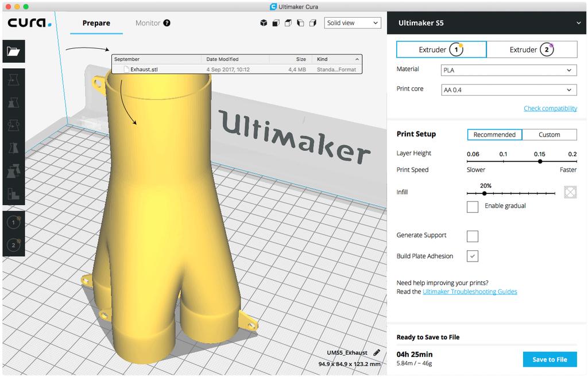Select the Extruder 2 tab
The width and height of the screenshot is (588, 377).
(x=532, y=49)
